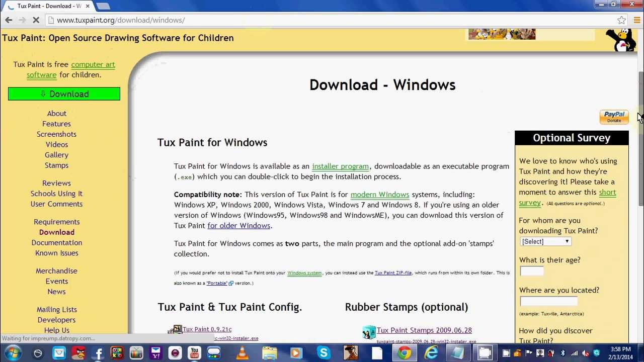
Task: Open Features in the sidebar
Action: (56, 124)
